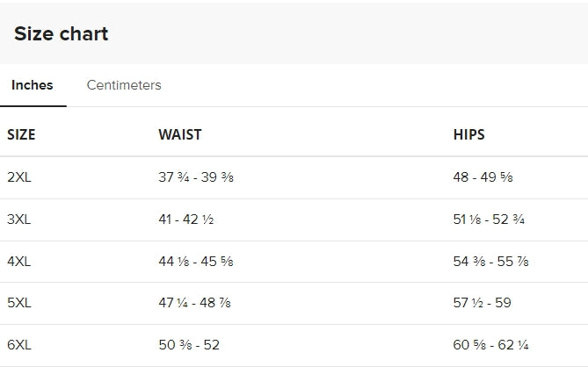Click the Size chart heading

[x=62, y=33]
